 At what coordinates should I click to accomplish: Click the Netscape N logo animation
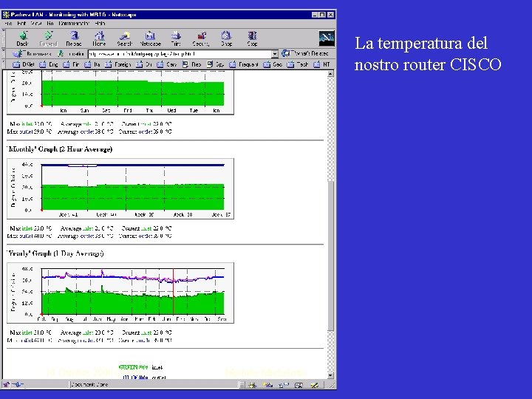click(327, 38)
